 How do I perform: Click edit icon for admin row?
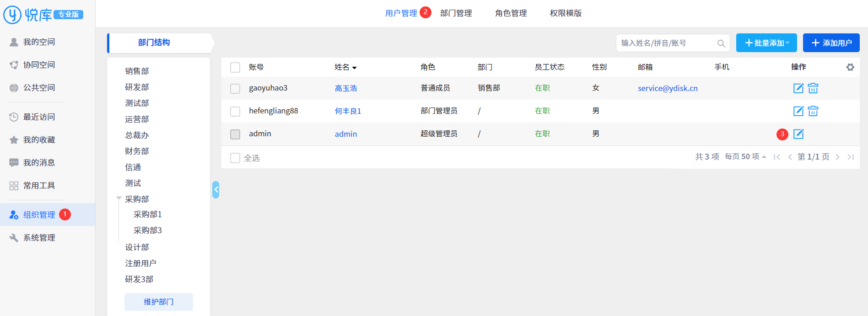(798, 134)
